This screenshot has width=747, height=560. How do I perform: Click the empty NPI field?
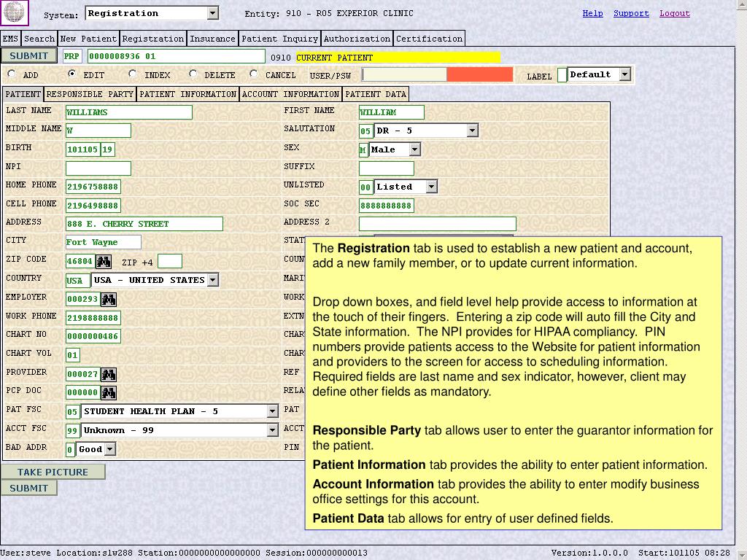coord(98,168)
